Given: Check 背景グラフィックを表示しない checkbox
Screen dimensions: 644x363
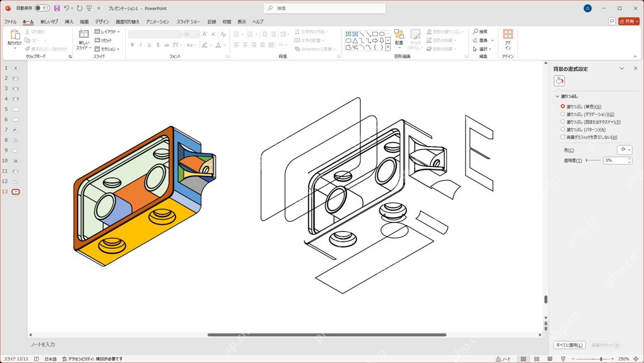Looking at the screenshot, I should point(562,137).
